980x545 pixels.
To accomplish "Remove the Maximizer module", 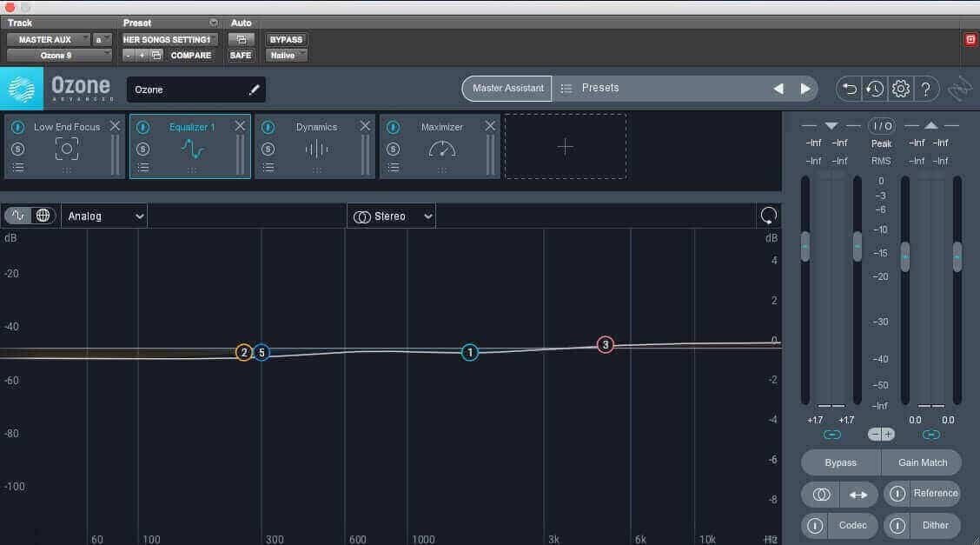I will coord(490,126).
